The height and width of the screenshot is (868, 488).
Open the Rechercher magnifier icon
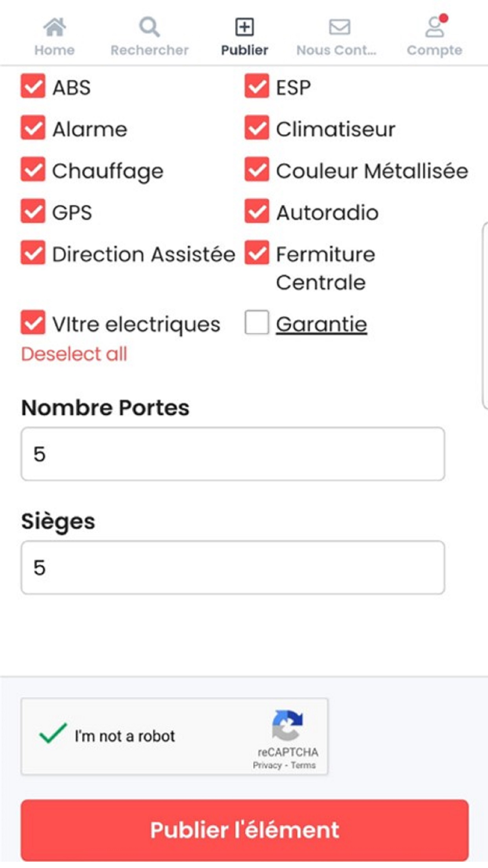[149, 27]
